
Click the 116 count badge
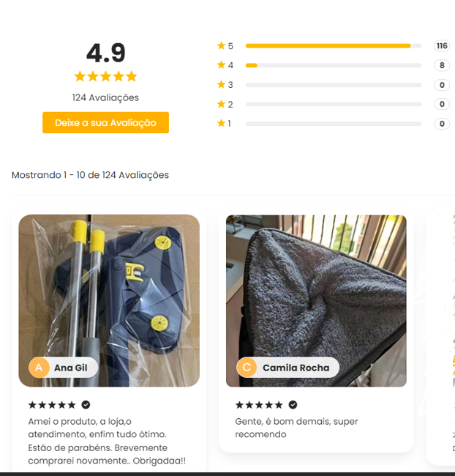click(x=442, y=46)
